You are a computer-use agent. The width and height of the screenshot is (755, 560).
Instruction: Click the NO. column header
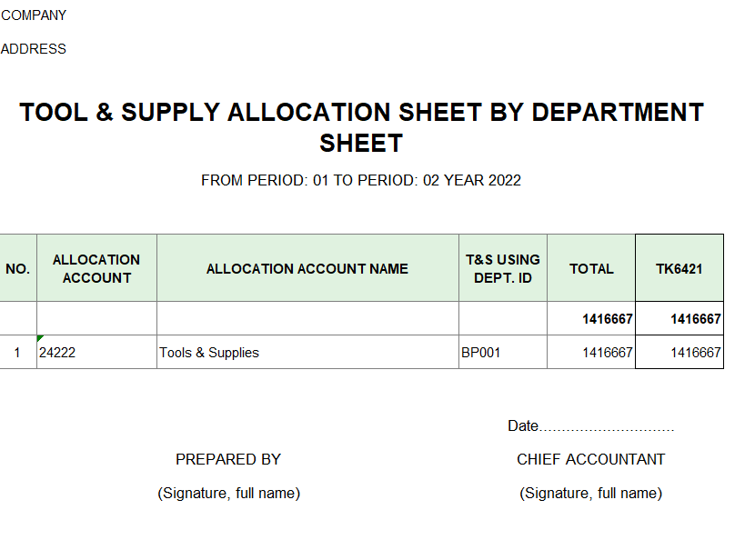click(18, 268)
